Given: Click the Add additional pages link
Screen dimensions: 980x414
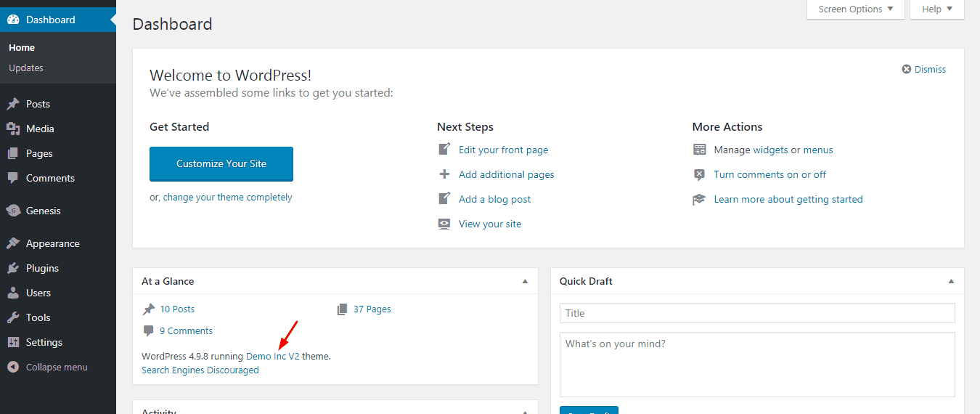Looking at the screenshot, I should (507, 174).
